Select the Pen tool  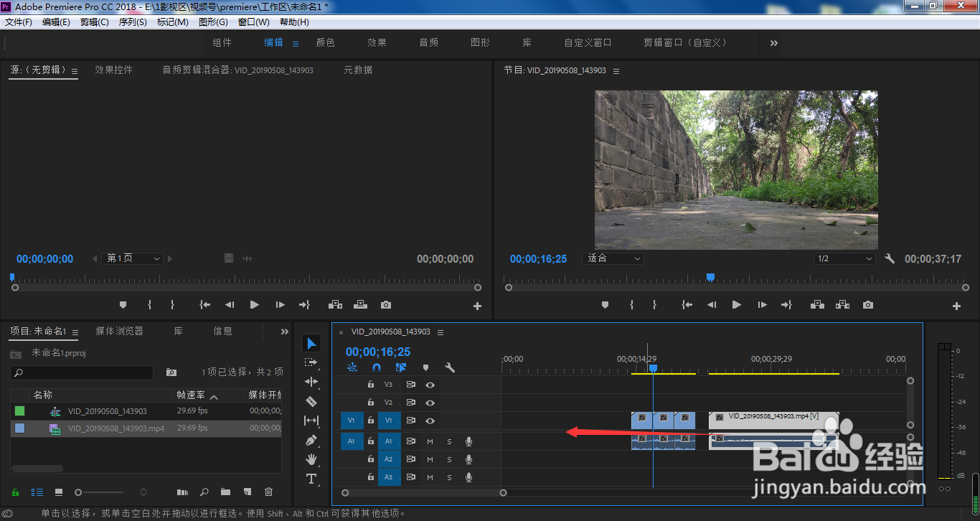311,440
